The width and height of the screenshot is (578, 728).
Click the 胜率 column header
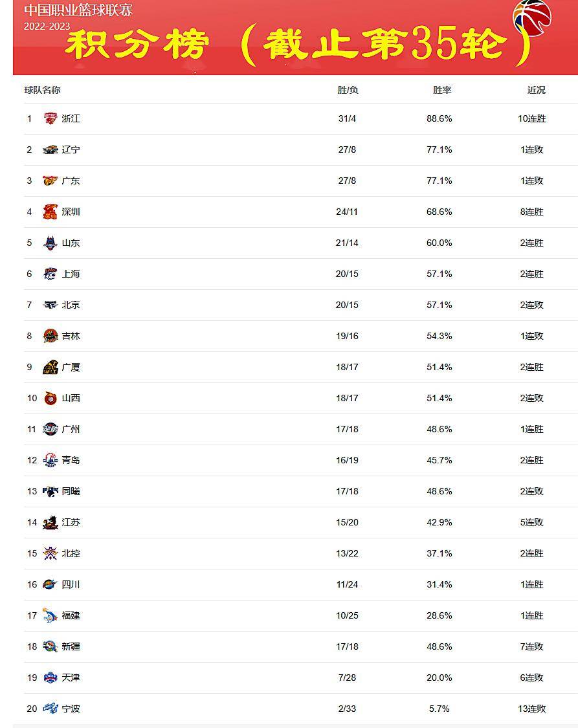coord(442,90)
